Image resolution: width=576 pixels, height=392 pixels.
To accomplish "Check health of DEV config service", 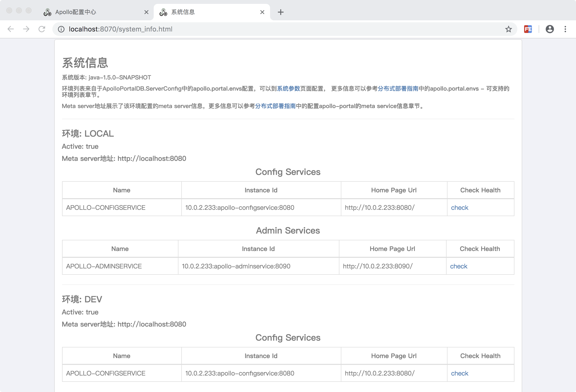I will pos(459,373).
